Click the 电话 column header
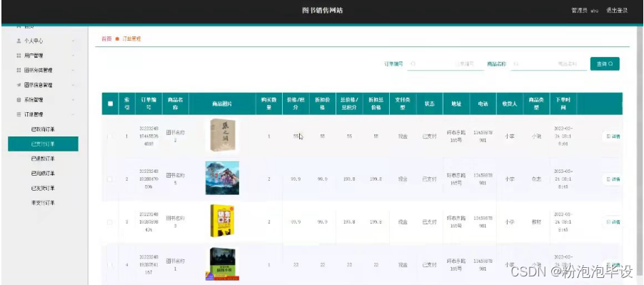Viewport: 644px width, 285px height. (x=483, y=104)
